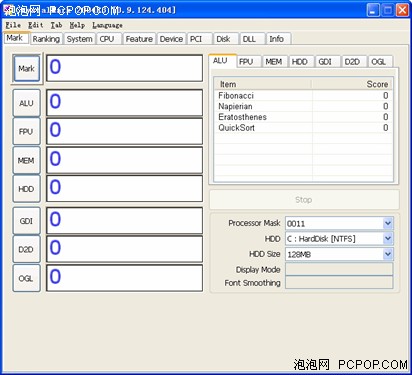This screenshot has height=375, width=412.
Task: Click the Score column header
Action: (352, 84)
